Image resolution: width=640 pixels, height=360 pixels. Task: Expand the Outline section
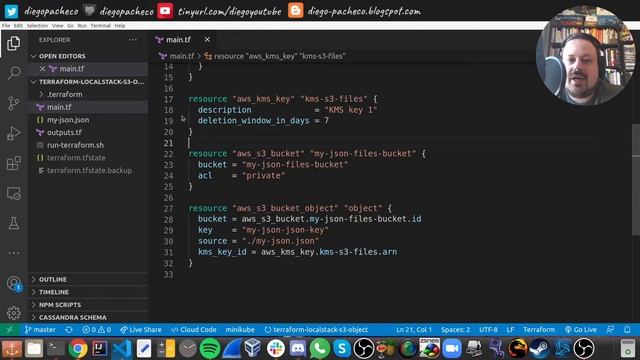(88, 279)
